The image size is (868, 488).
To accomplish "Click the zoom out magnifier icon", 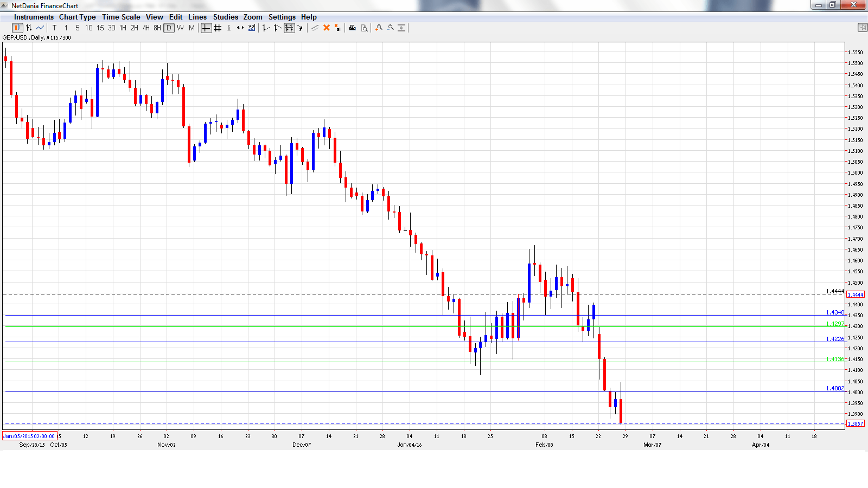I will point(390,28).
